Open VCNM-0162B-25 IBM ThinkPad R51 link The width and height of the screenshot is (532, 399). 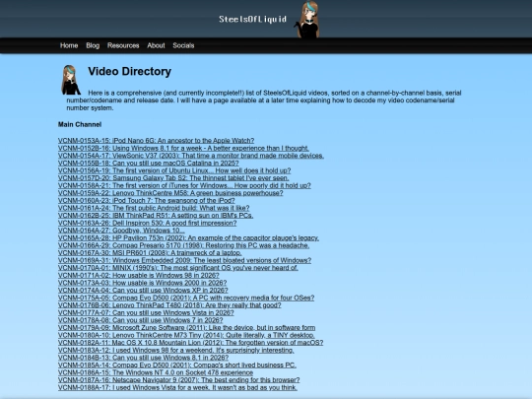(x=156, y=215)
